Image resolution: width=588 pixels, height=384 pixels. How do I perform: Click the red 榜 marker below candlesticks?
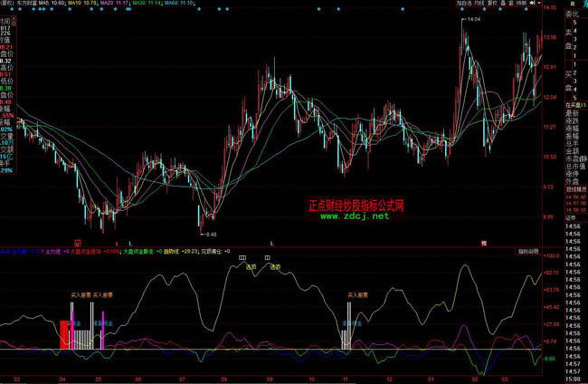[484, 244]
